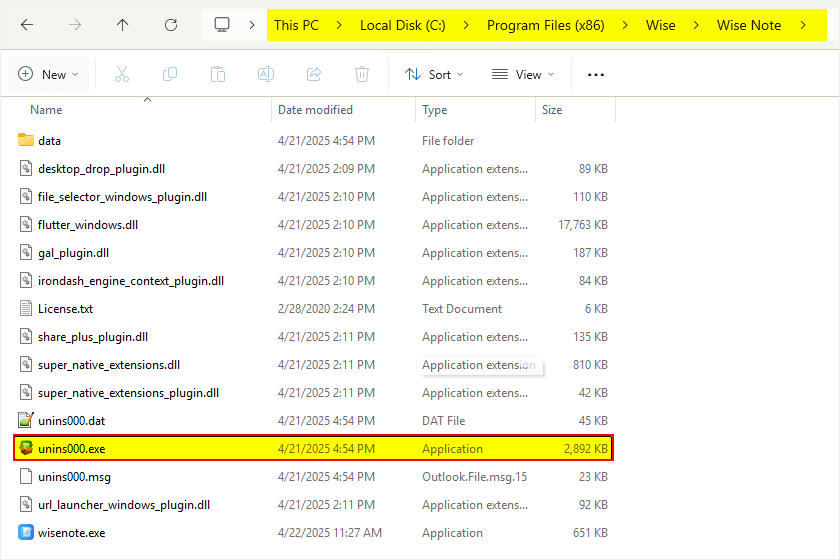Open the Sort options dropdown
Viewport: 840px width, 560px height.
434,74
